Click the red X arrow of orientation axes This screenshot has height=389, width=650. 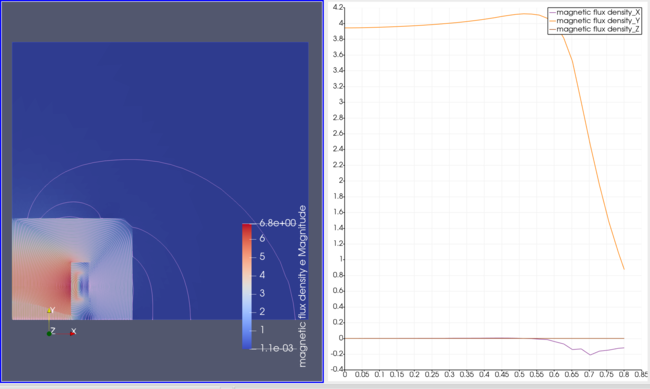click(x=72, y=333)
